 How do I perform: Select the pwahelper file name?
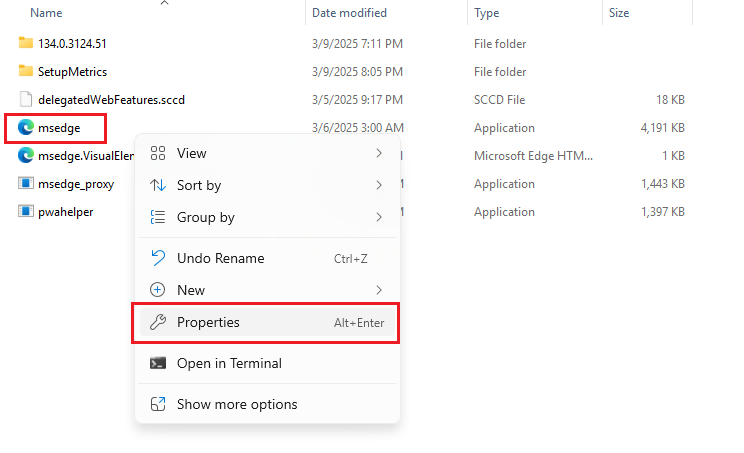[x=65, y=212]
